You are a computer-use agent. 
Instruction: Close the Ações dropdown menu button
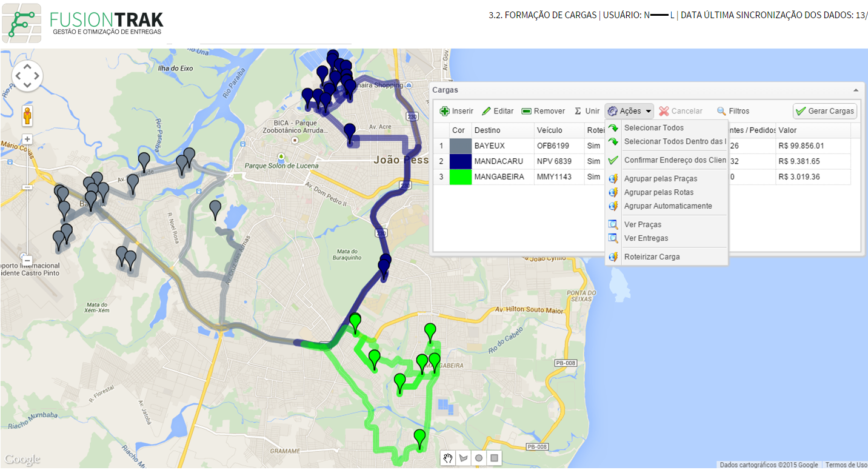click(x=629, y=111)
